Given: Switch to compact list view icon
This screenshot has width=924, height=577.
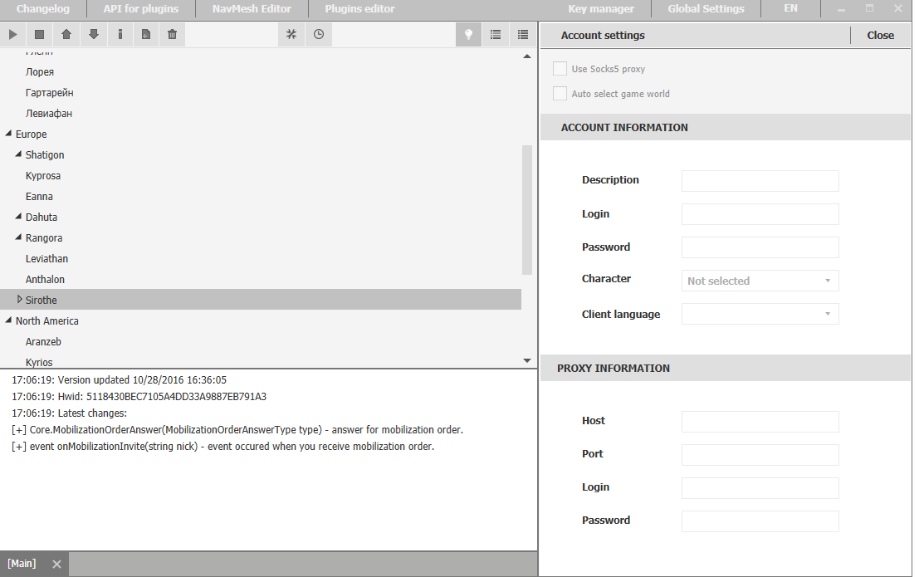Looking at the screenshot, I should 496,35.
